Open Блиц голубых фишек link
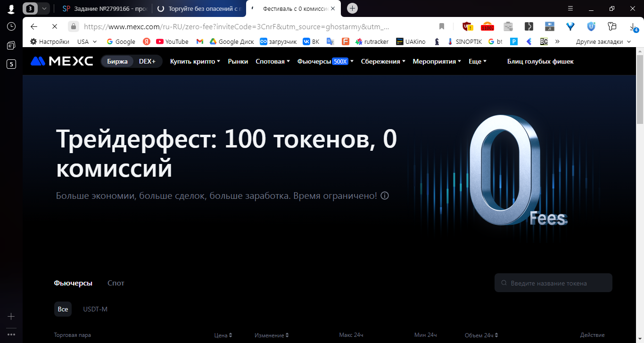The image size is (644, 343). coord(540,61)
